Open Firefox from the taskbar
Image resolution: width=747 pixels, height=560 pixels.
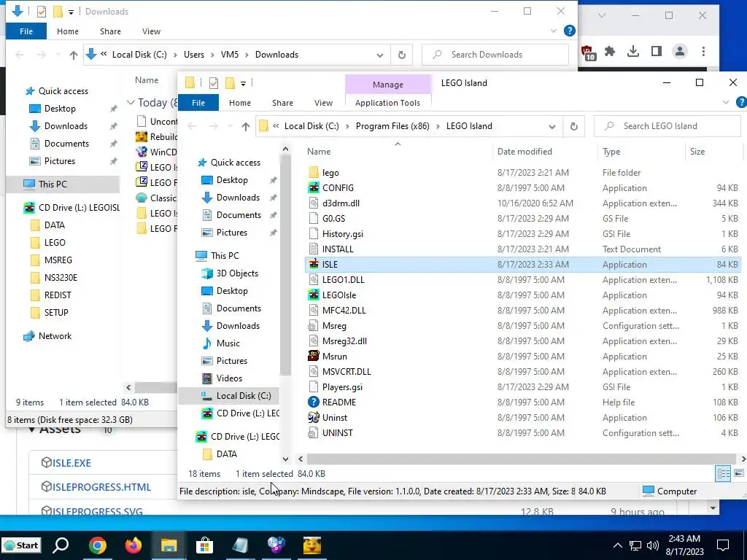[x=133, y=545]
